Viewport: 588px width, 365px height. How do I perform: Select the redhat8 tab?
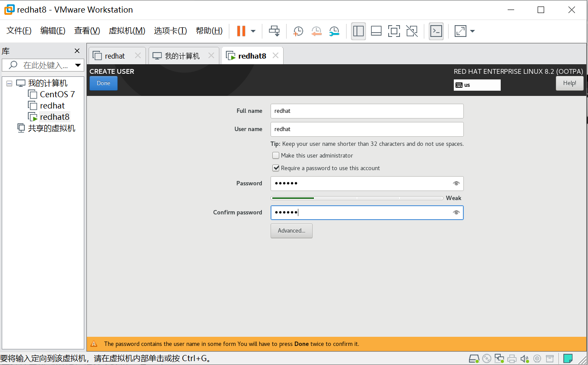point(252,56)
